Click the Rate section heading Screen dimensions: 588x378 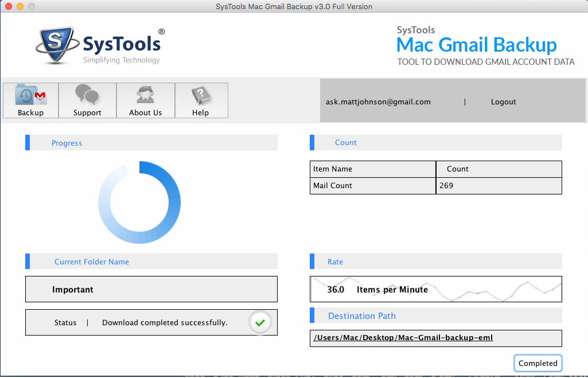pyautogui.click(x=335, y=262)
